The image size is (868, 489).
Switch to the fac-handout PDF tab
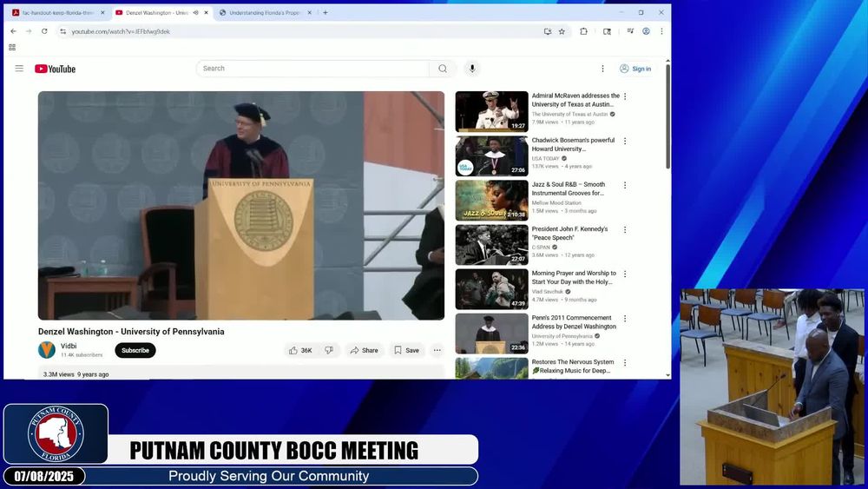tap(57, 13)
